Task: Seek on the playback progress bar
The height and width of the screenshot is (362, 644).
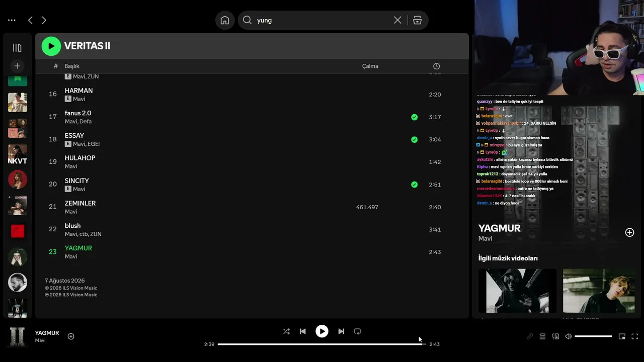Action: 322,344
